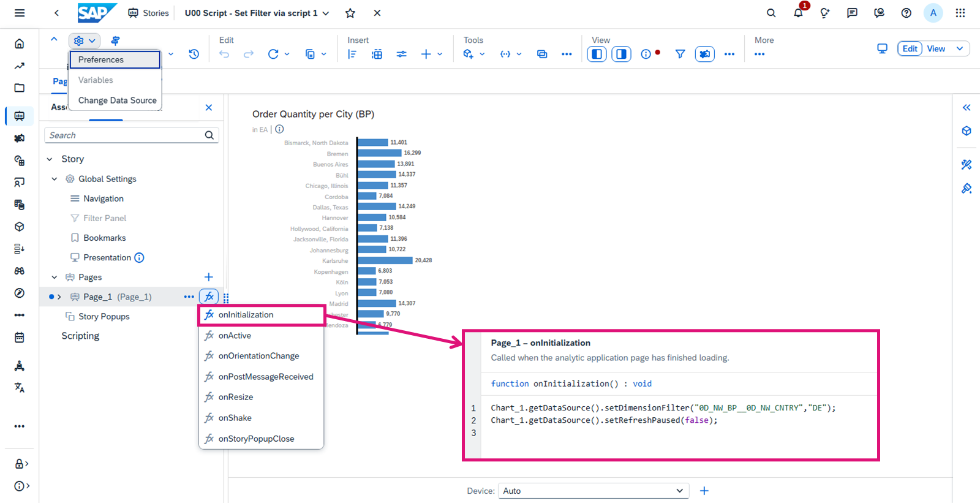Open Home in left navigation

click(x=20, y=43)
